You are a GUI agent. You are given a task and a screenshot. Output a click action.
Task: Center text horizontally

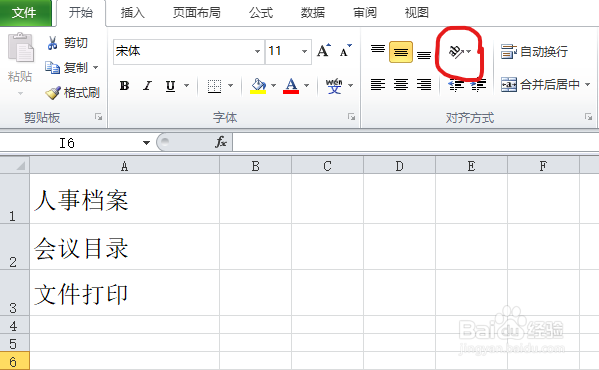coord(401,84)
